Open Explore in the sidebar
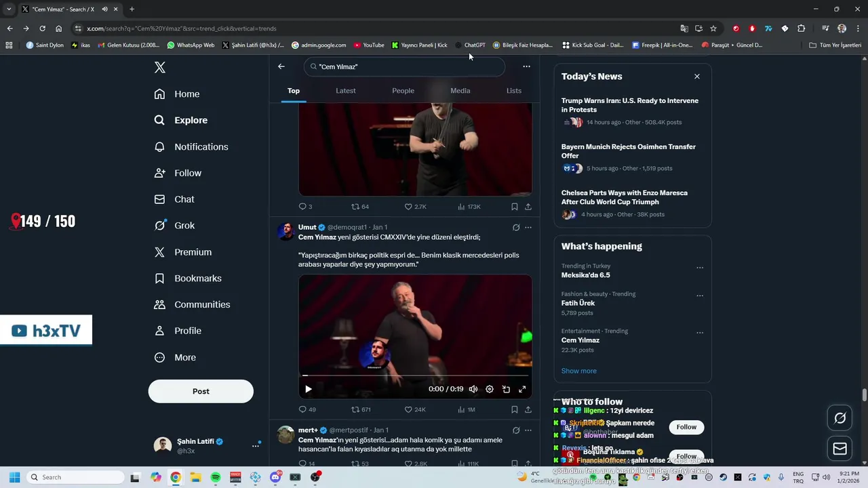Viewport: 868px width, 488px height. pos(181,120)
